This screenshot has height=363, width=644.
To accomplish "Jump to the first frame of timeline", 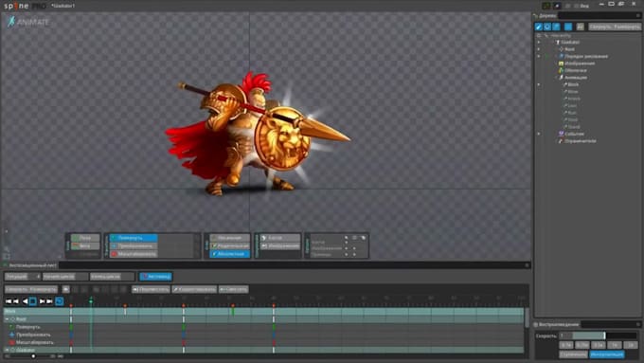I will 9,301.
